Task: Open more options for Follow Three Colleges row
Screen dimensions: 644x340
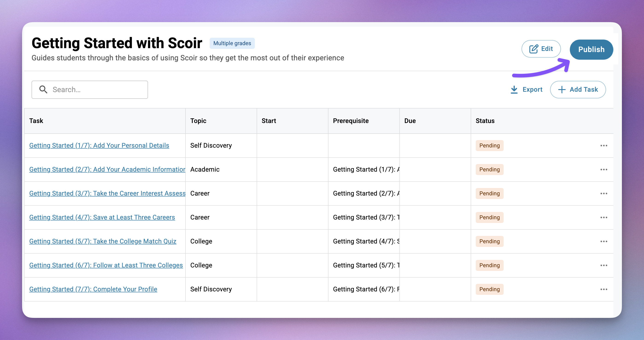Action: point(603,265)
